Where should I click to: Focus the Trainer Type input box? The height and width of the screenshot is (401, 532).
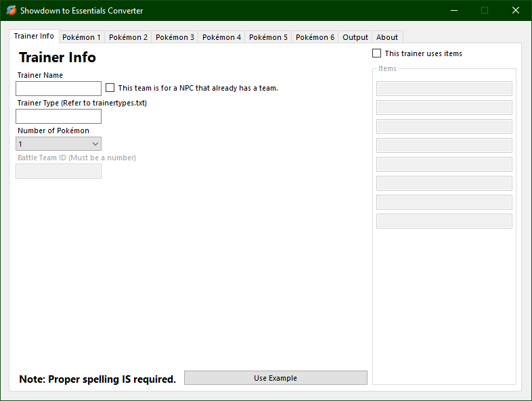tap(58, 116)
